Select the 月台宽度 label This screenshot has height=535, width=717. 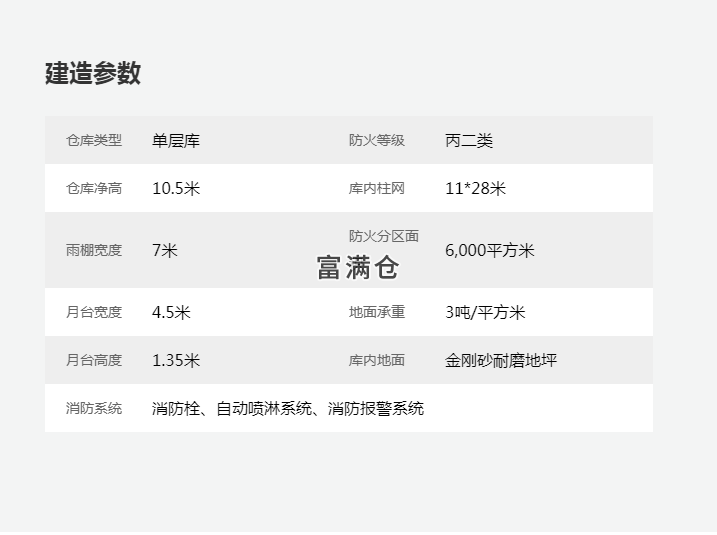pyautogui.click(x=94, y=313)
